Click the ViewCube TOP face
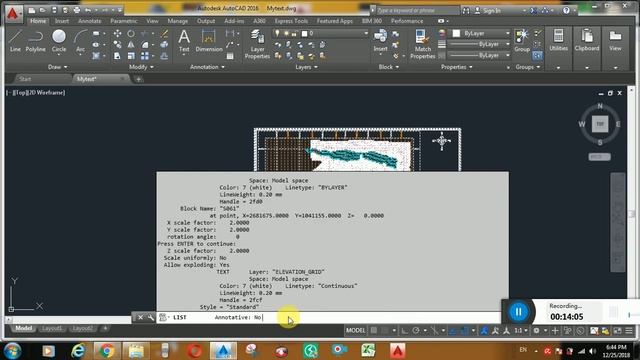This screenshot has width=640, height=360. (x=600, y=124)
